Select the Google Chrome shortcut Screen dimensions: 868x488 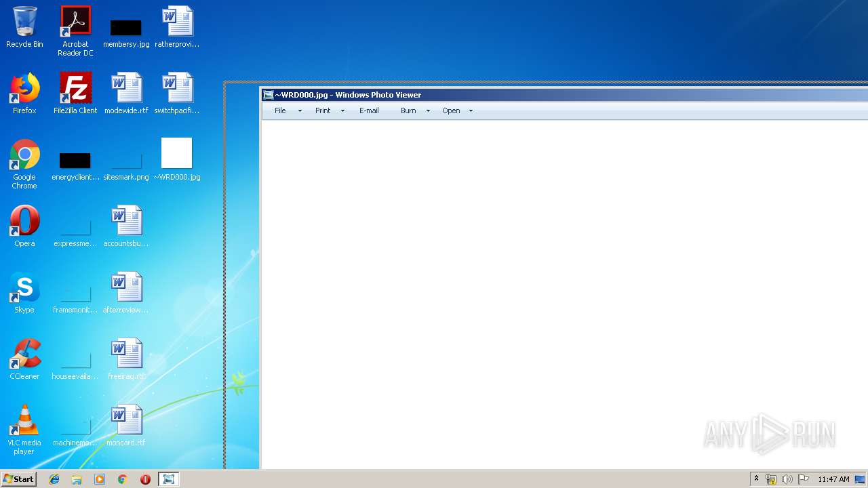[24, 164]
